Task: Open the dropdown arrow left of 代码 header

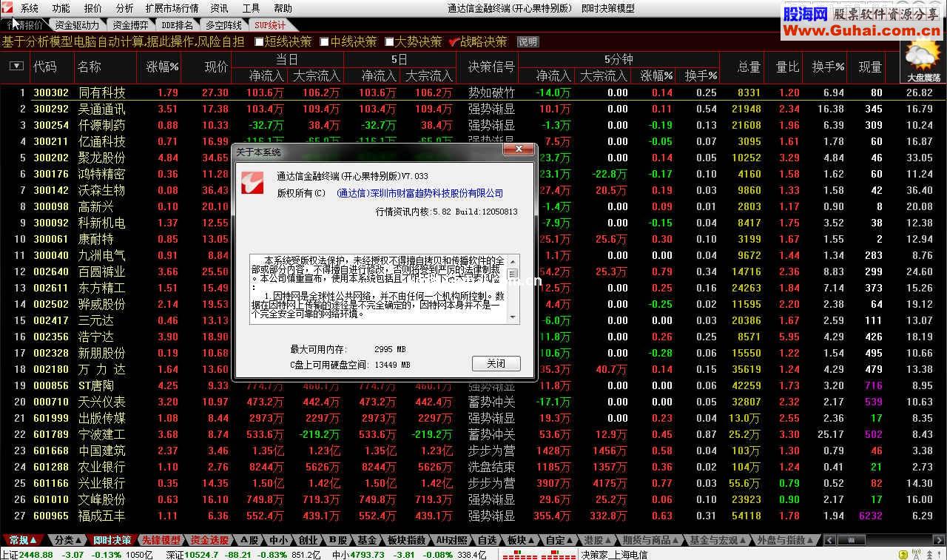Action: coord(16,66)
